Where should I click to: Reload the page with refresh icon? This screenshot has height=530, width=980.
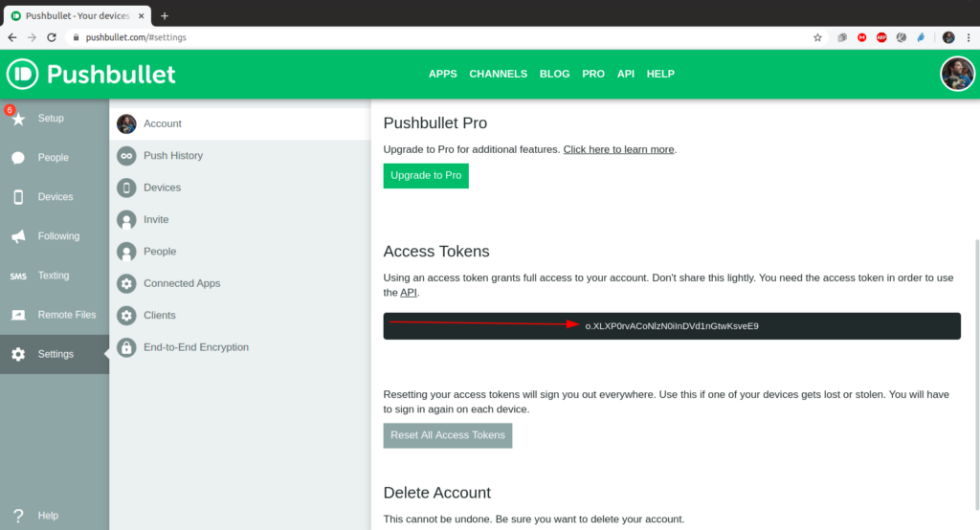(52, 37)
